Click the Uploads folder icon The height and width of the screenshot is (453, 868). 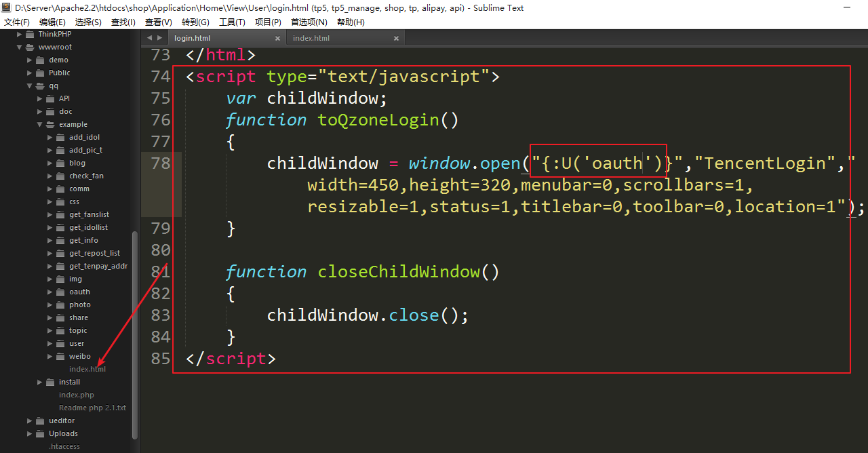(41, 433)
